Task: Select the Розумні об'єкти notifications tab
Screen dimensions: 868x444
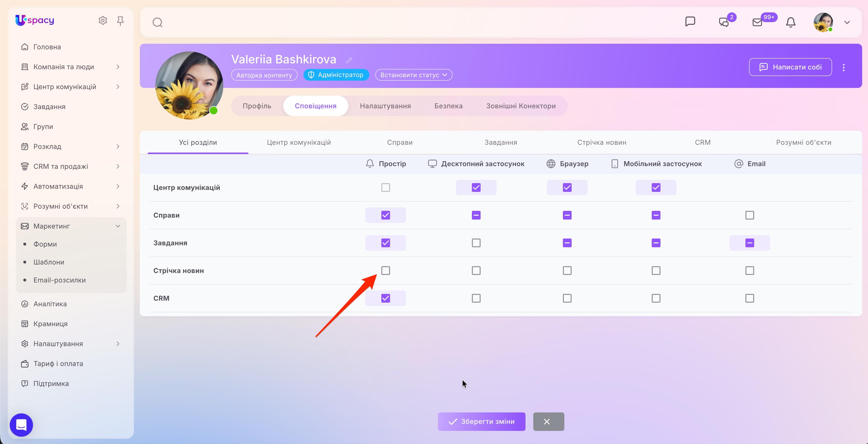Action: (x=803, y=142)
